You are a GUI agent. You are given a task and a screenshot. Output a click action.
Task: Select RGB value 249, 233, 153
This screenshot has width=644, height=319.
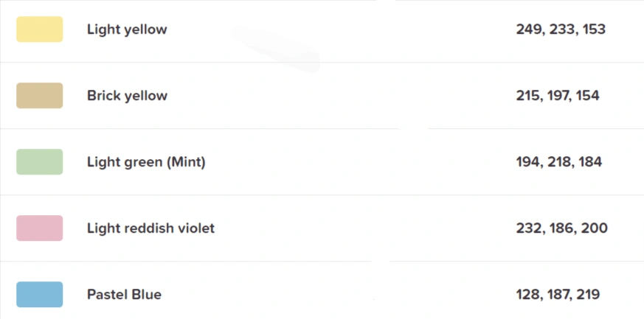tap(561, 29)
